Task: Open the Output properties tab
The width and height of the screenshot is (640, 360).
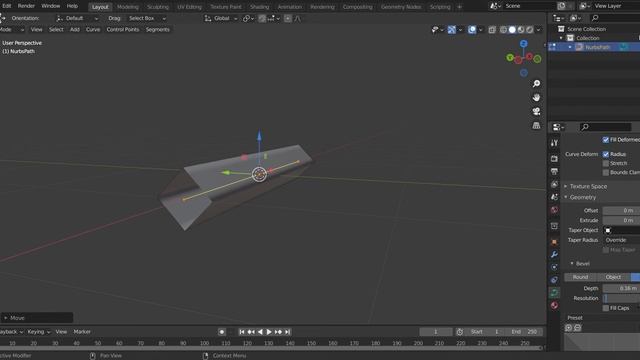Action: 554,171
